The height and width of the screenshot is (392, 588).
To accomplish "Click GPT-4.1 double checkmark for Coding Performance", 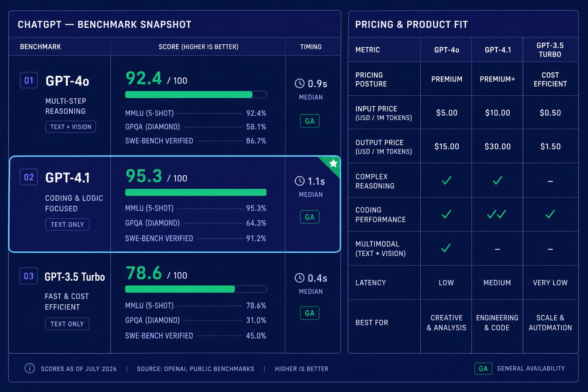I will (x=497, y=214).
